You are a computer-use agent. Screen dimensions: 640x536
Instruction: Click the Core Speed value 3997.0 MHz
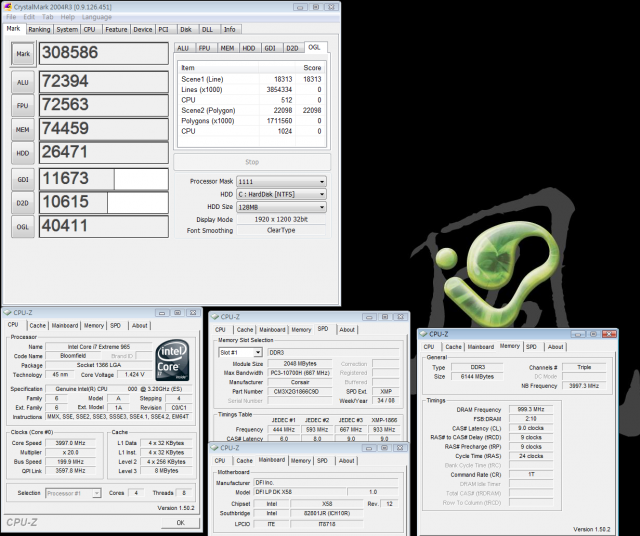(x=70, y=443)
